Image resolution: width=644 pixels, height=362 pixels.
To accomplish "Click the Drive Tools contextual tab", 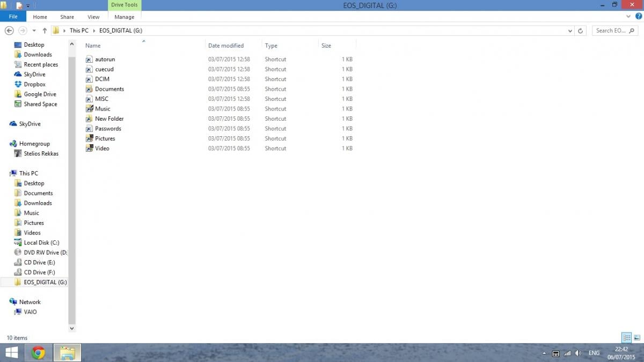I will (125, 5).
